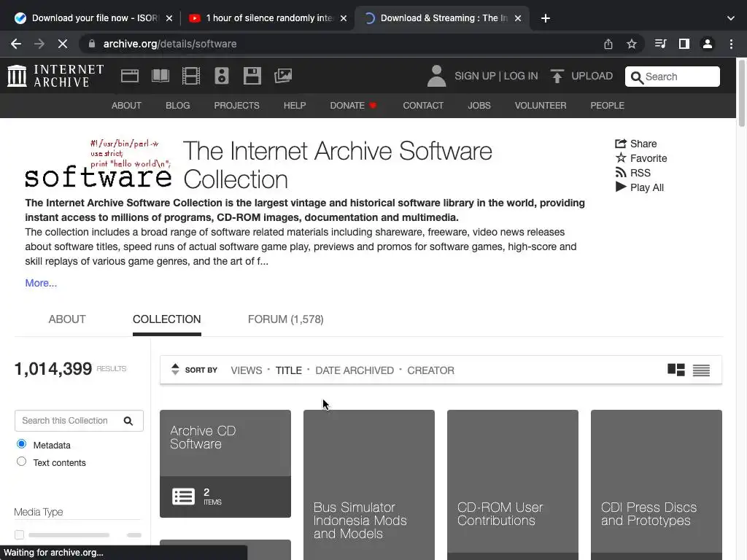Switch to 'Download your file now' browser tab
This screenshot has width=747, height=560.
pyautogui.click(x=93, y=18)
